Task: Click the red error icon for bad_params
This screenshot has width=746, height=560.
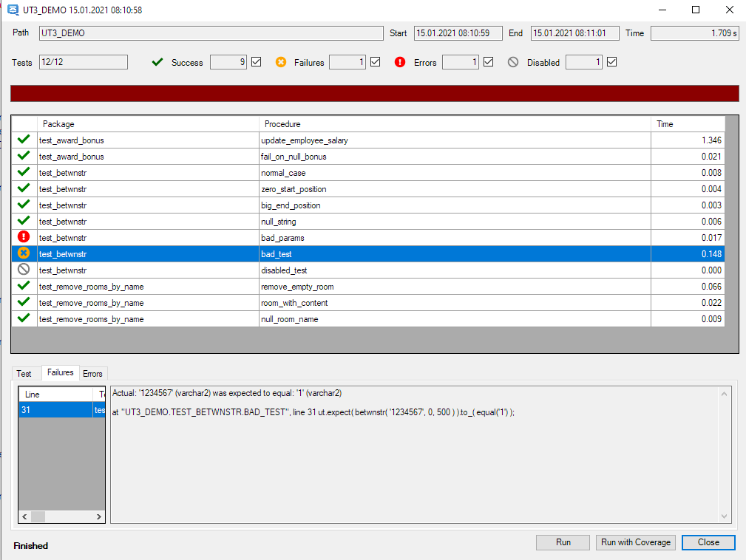Action: 24,236
